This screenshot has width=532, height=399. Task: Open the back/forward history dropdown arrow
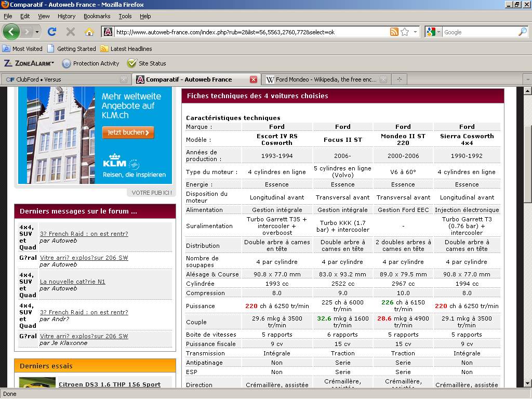click(37, 32)
